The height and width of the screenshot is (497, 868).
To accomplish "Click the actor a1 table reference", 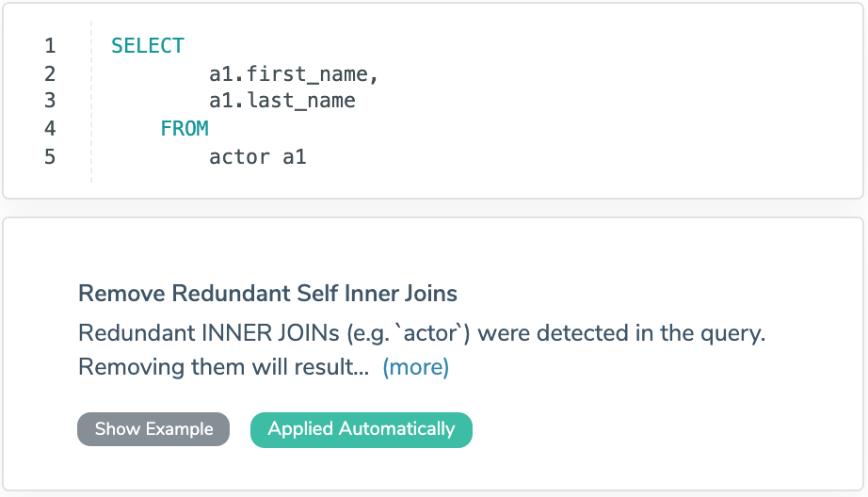I will [258, 157].
